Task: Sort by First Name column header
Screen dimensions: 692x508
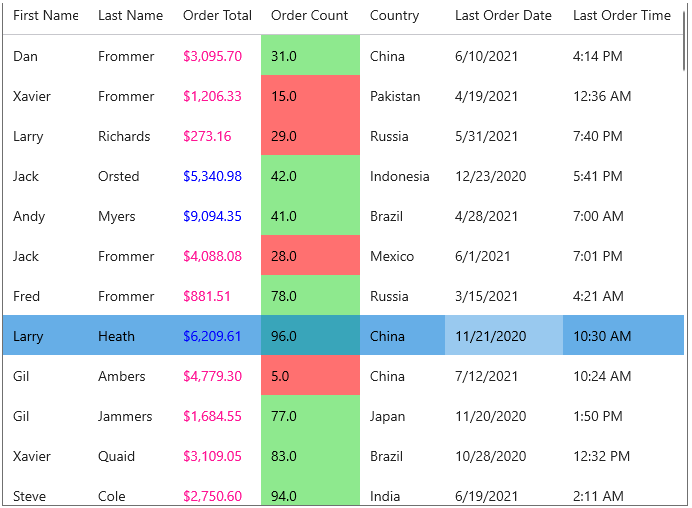Action: point(45,16)
